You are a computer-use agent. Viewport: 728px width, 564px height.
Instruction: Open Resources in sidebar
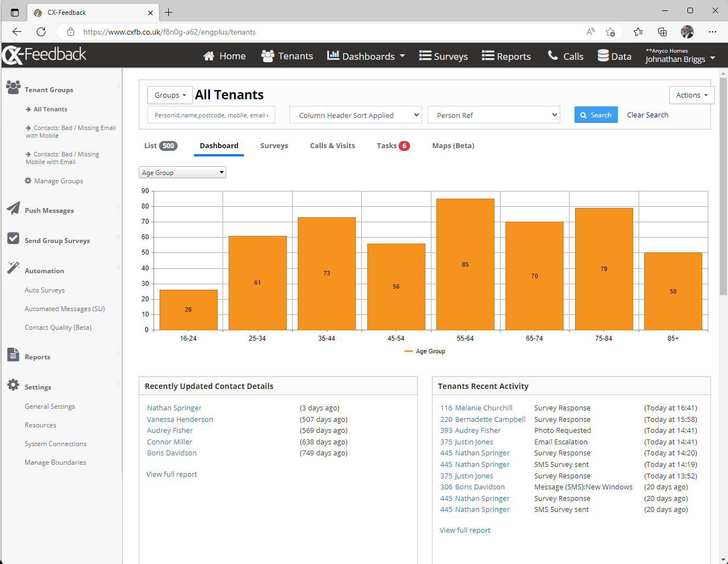click(41, 425)
